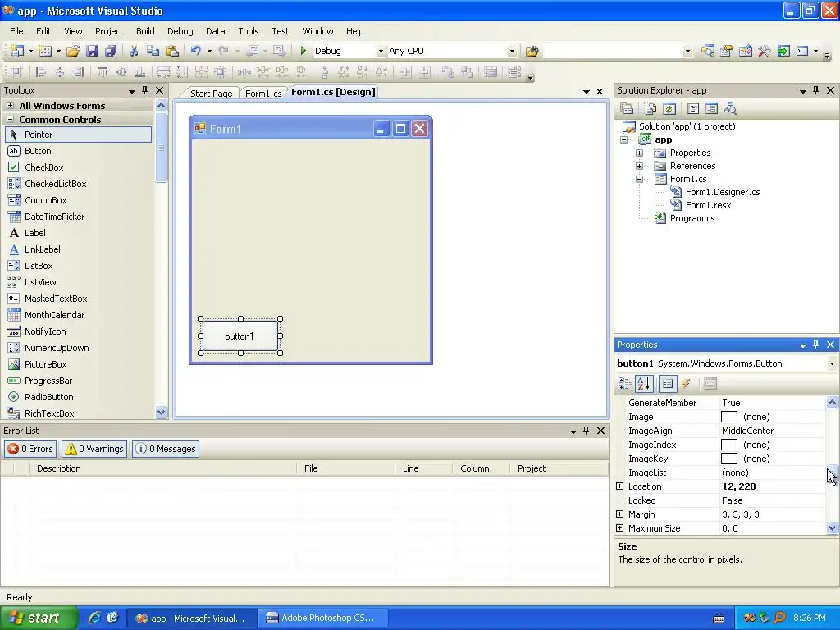
Task: Click Solution Explorer Properties icon
Action: (627, 109)
